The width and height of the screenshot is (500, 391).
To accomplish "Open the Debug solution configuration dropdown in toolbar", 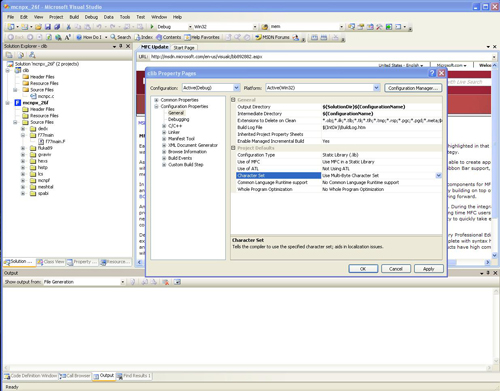I will click(x=190, y=27).
